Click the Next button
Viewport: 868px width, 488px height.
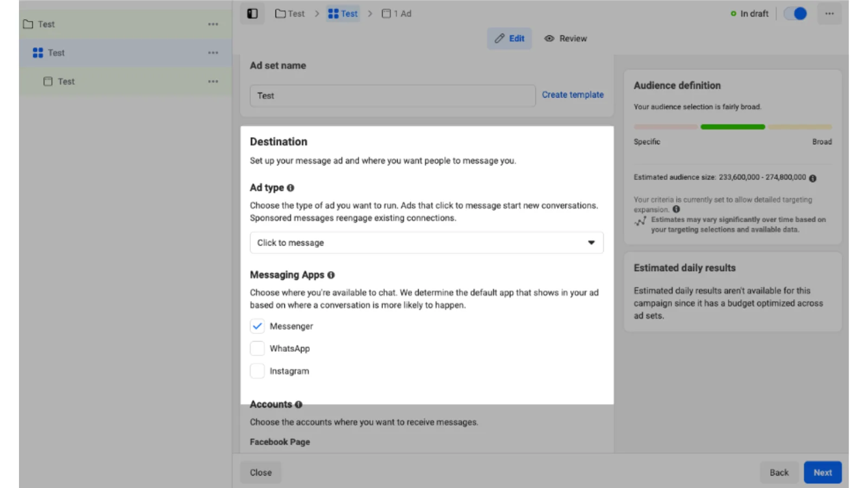pyautogui.click(x=822, y=472)
